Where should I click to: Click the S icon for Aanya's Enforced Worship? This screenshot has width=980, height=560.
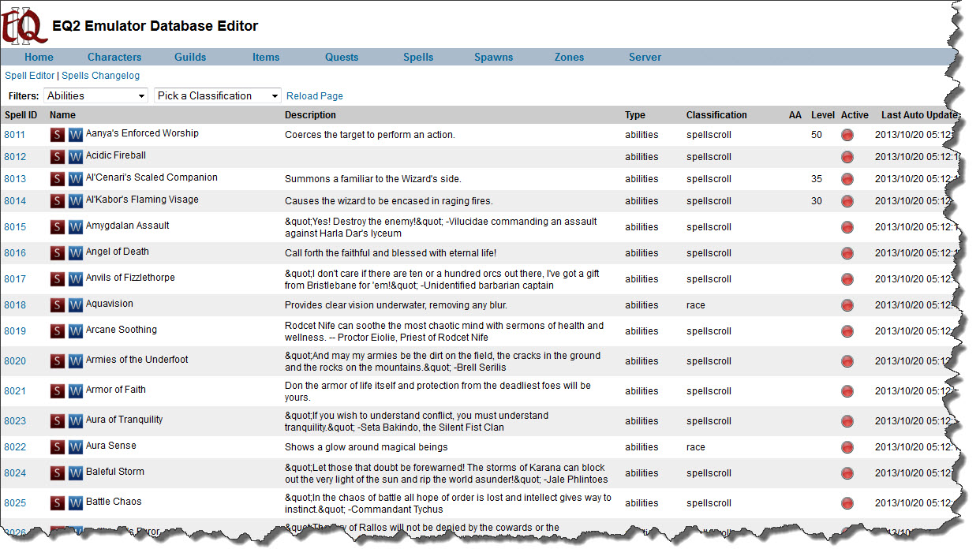tap(58, 135)
